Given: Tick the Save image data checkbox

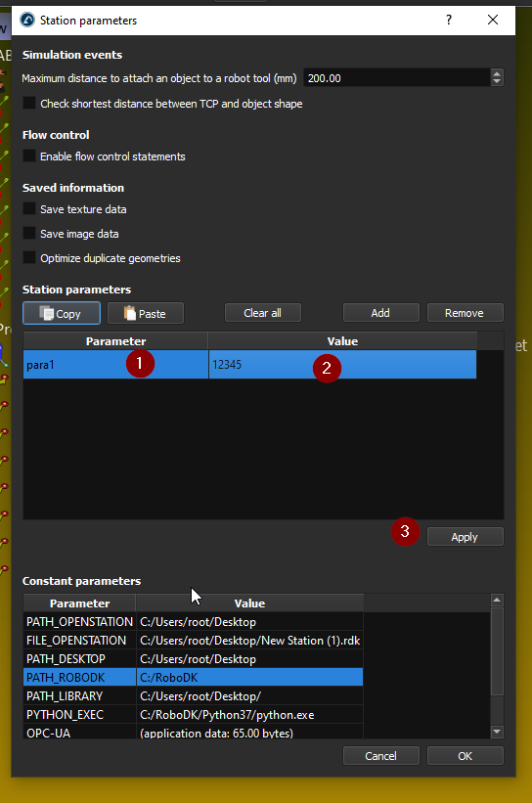Looking at the screenshot, I should click(29, 233).
